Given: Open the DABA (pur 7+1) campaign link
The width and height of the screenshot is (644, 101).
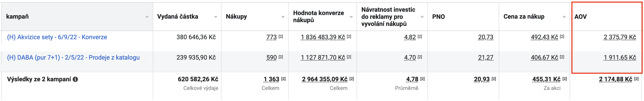Looking at the screenshot, I should pyautogui.click(x=73, y=58).
